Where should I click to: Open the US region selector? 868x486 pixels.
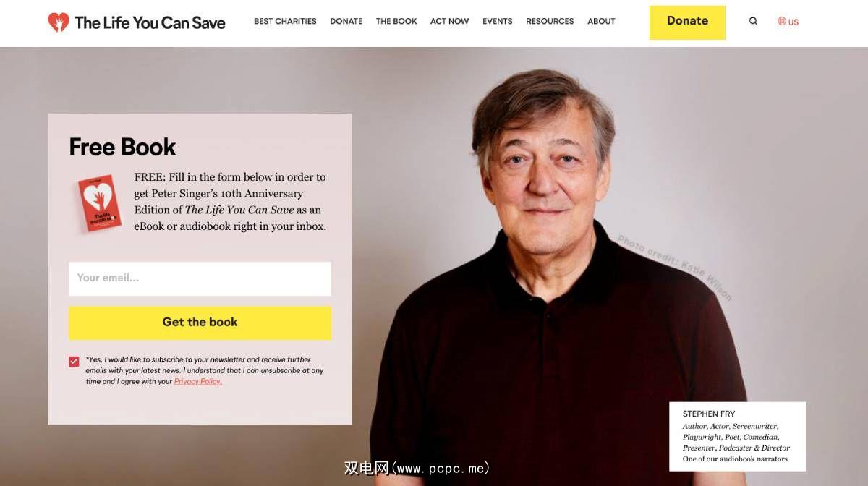(788, 22)
